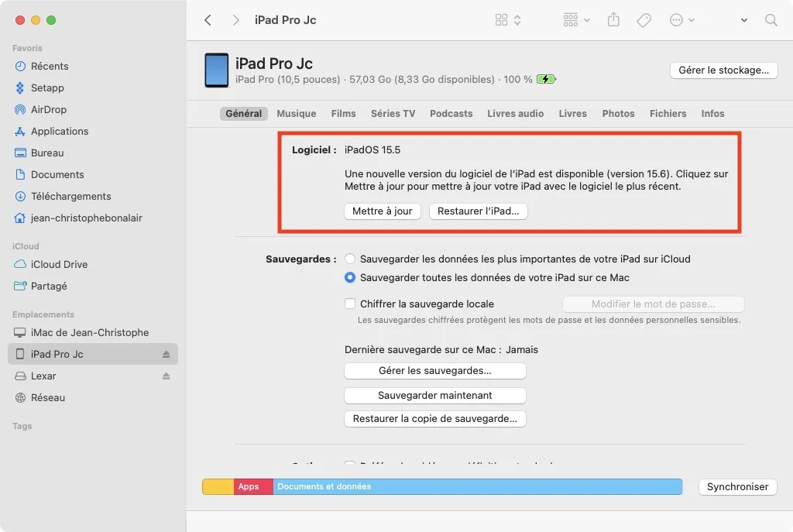Click Gérer les sauvegardes button
The width and height of the screenshot is (793, 532).
(435, 371)
